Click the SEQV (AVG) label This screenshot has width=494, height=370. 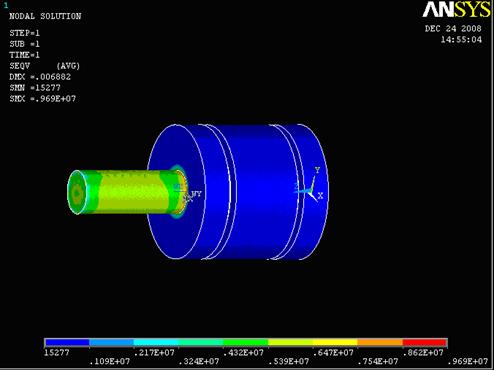click(45, 66)
